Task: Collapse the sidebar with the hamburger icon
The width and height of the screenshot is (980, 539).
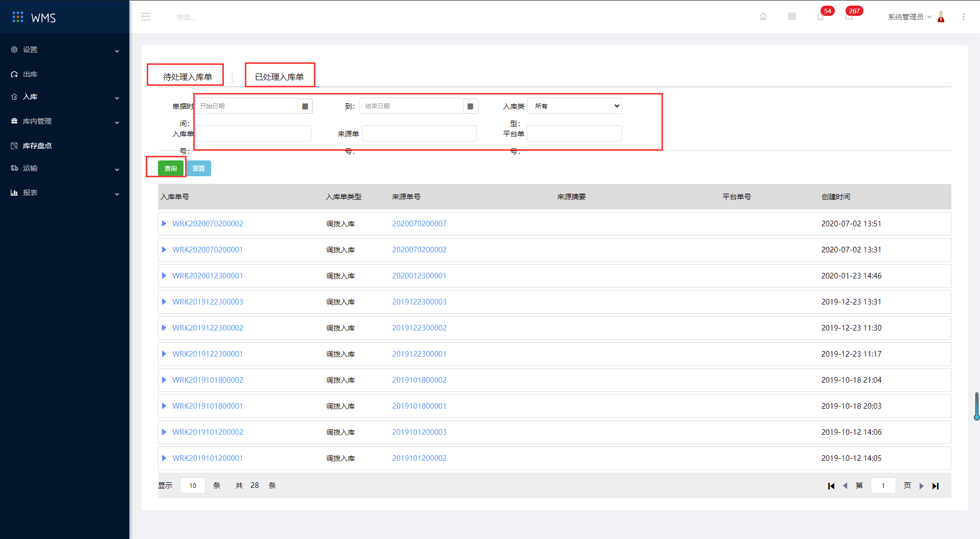Action: 146,17
